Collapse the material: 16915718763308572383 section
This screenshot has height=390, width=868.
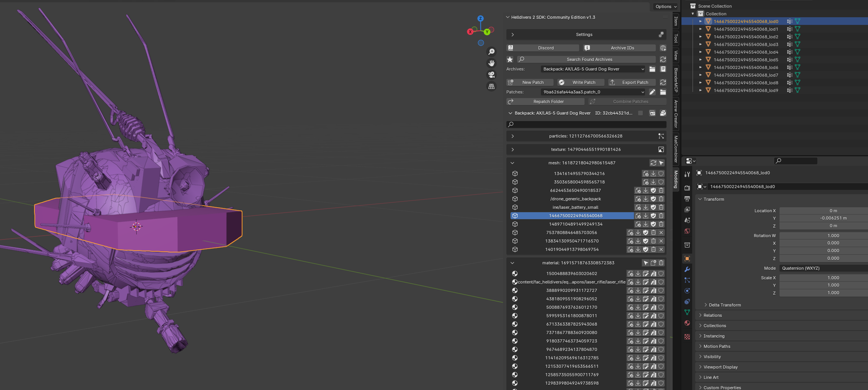(x=513, y=263)
